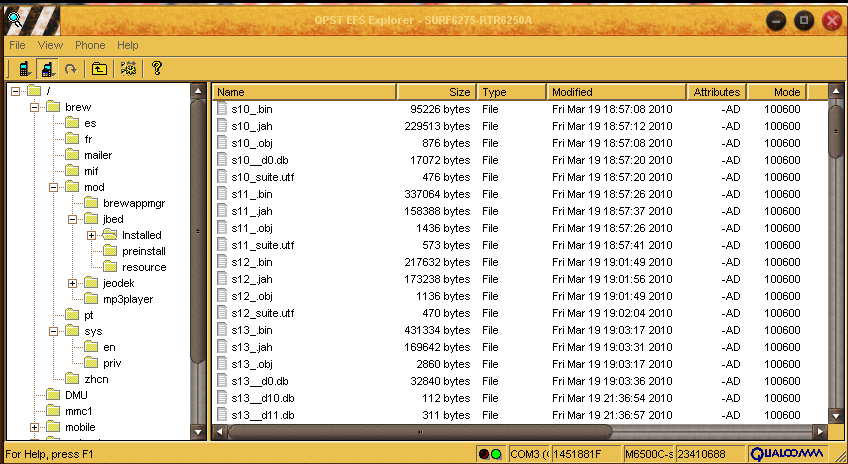
Task: Select the preinstall folder in tree
Action: [x=143, y=251]
